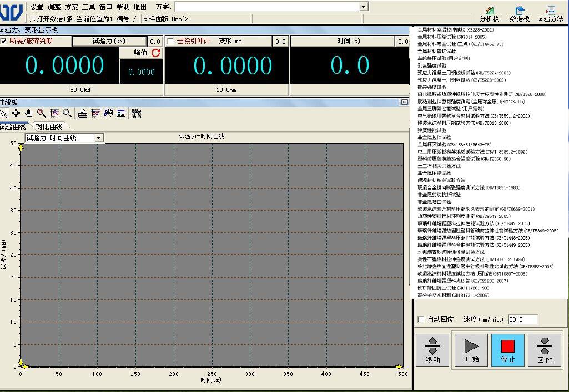Select 弹簧性能试验 in list
Screen dimensions: 569x392
pyautogui.click(x=432, y=130)
